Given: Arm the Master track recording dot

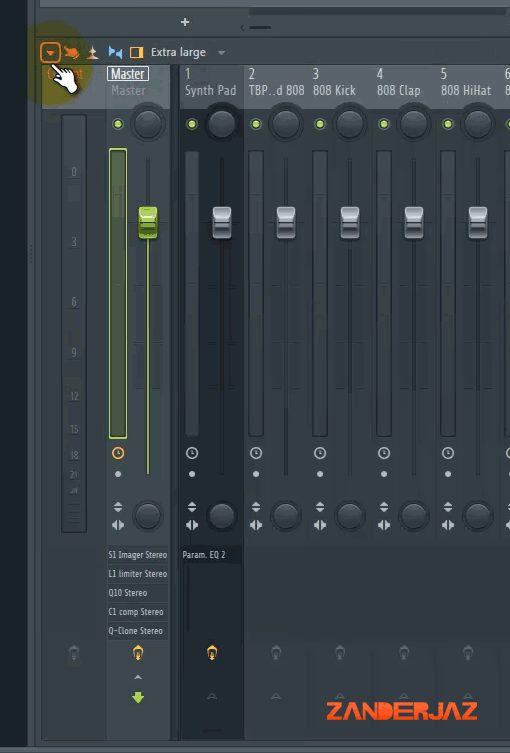Looking at the screenshot, I should (118, 474).
